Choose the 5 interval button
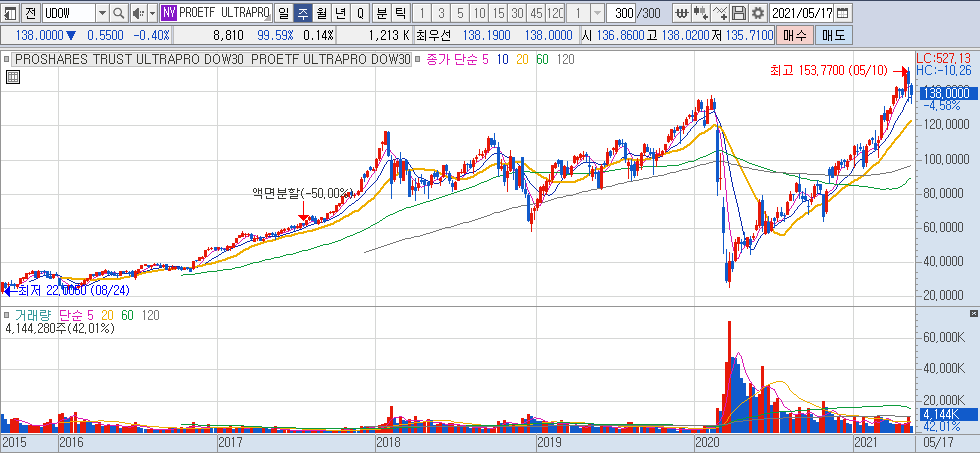980x453 pixels. (461, 12)
